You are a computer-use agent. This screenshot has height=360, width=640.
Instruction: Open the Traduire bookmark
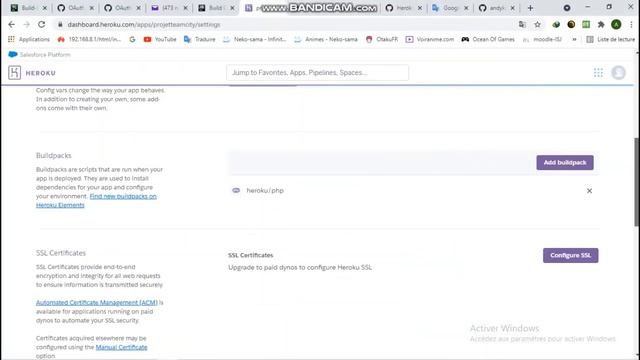click(200, 39)
